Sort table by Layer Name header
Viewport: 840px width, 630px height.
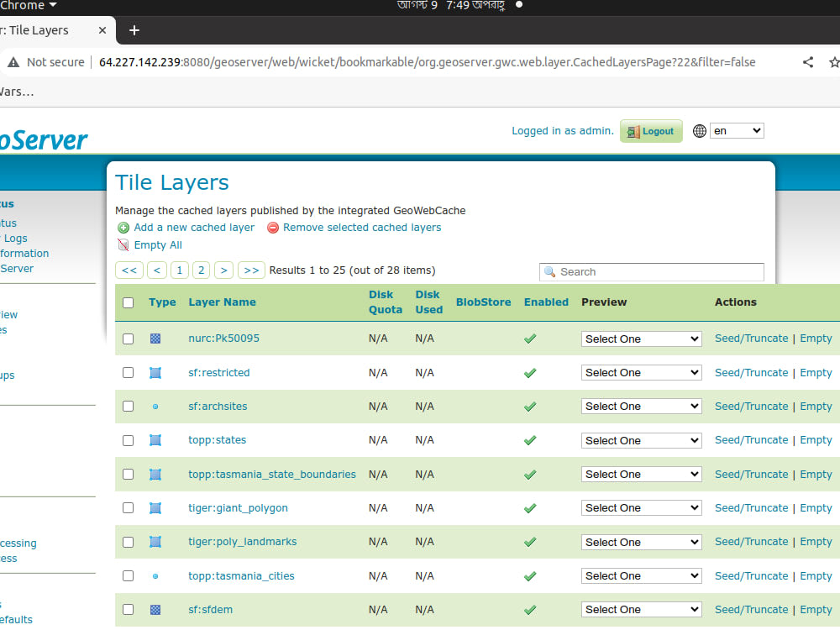222,302
